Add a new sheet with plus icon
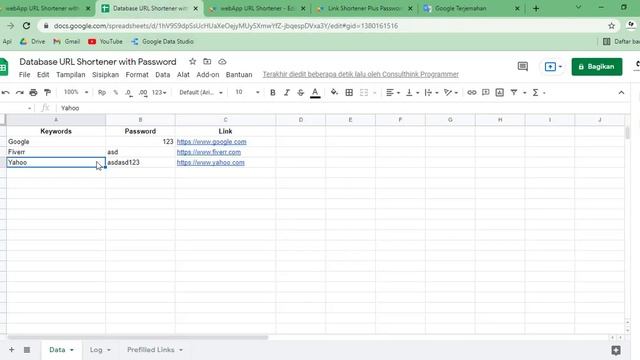 [x=11, y=350]
